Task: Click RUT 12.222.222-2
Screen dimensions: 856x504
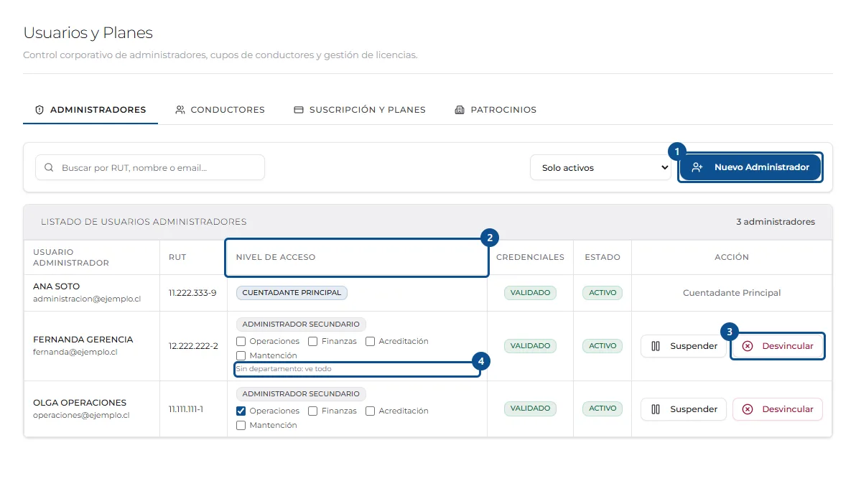Action: tap(193, 346)
